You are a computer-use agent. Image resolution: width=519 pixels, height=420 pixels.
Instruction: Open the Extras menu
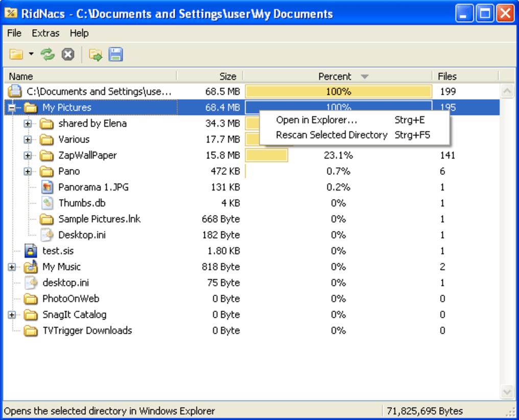pos(45,33)
